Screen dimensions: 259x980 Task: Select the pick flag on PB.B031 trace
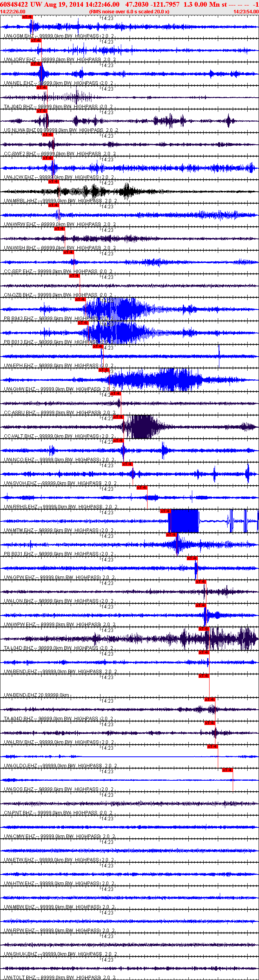point(171,535)
